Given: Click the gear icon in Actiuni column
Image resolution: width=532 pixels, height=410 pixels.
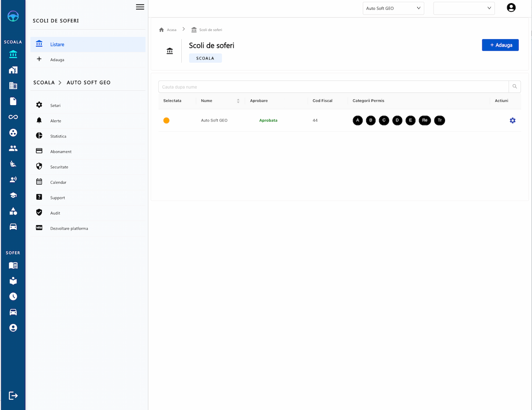Looking at the screenshot, I should [x=512, y=120].
